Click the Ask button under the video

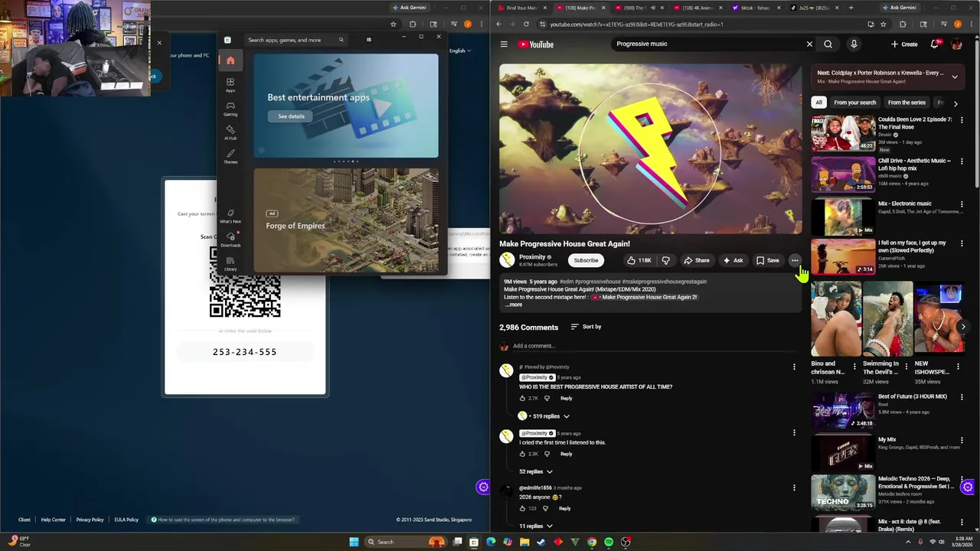(733, 260)
